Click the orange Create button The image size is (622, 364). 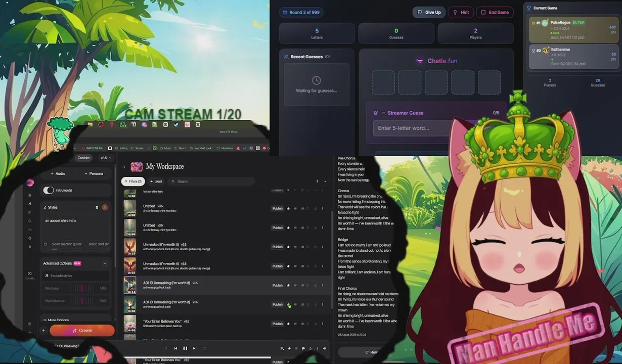tap(82, 331)
